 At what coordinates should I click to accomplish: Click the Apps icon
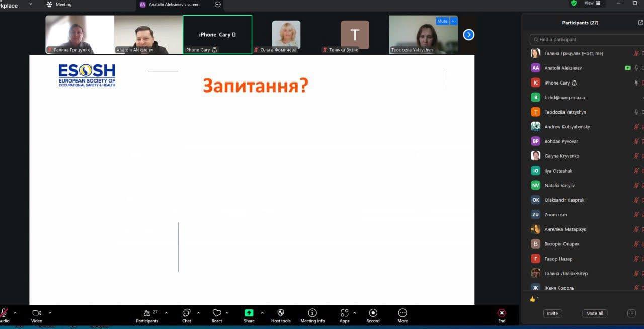(344, 313)
